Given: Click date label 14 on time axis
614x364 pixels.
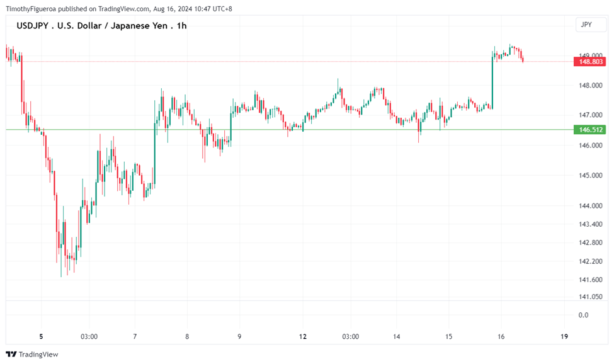Looking at the screenshot, I should (x=396, y=336).
